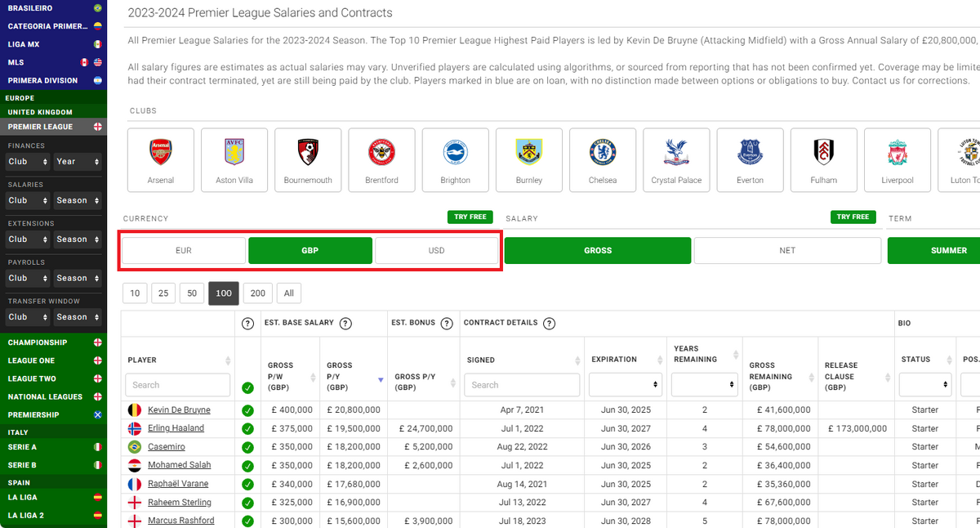Click the help icon beside Est. Bonus
Screen dimensions: 980x528
pyautogui.click(x=447, y=323)
